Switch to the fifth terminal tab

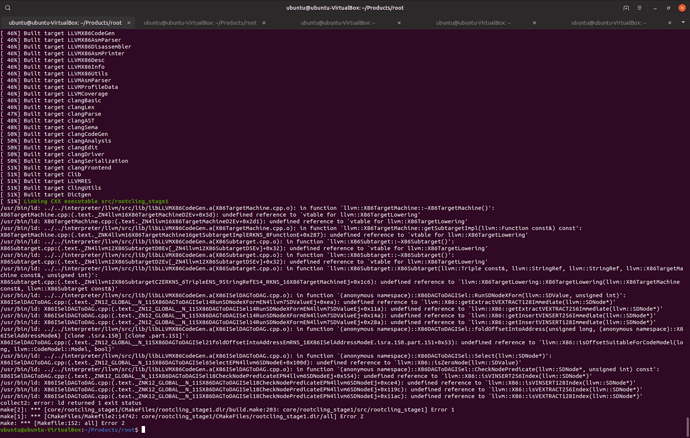click(x=608, y=22)
